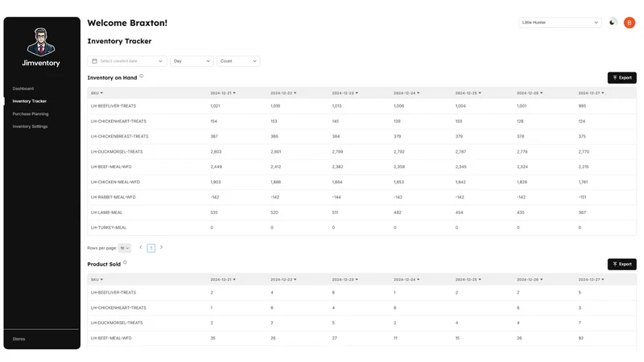Open the Dashboard sidebar item
This screenshot has height=362, width=644.
pos(23,88)
